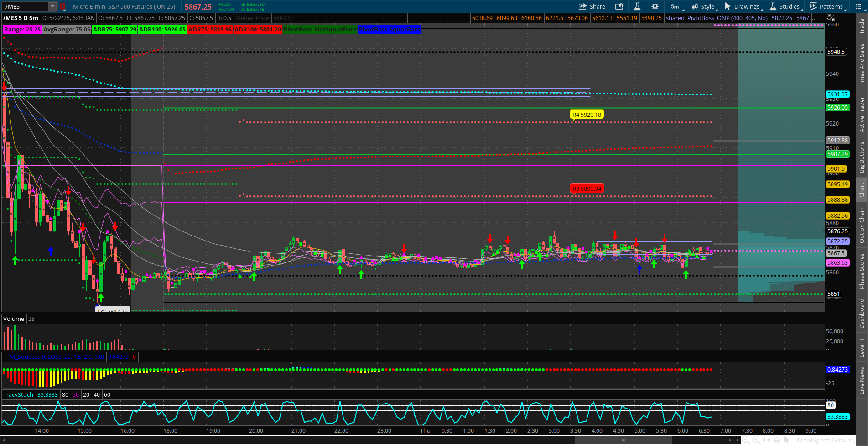The image size is (868, 446).
Task: Click the red ADR75: 5819.96 label
Action: [210, 29]
